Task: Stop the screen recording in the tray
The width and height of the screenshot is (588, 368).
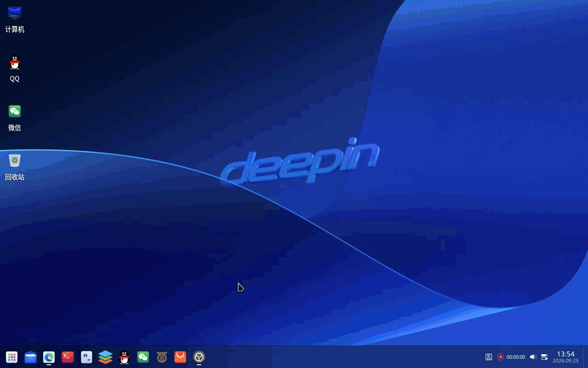Action: coord(501,357)
